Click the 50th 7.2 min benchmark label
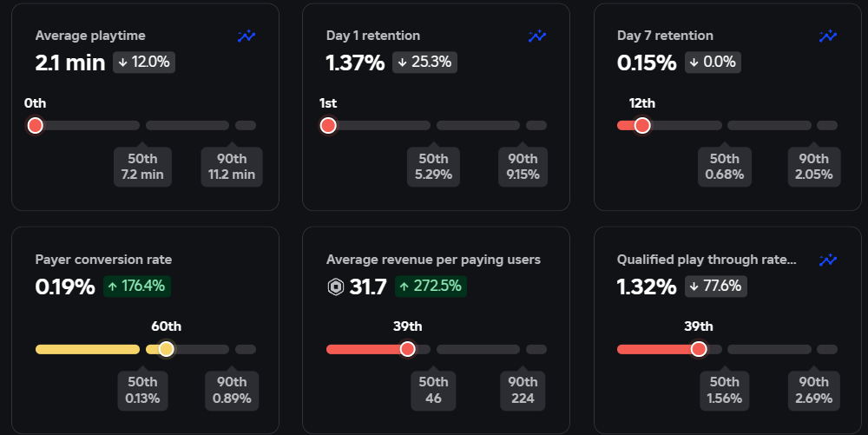Viewport: 868px width, 435px height. 143,167
